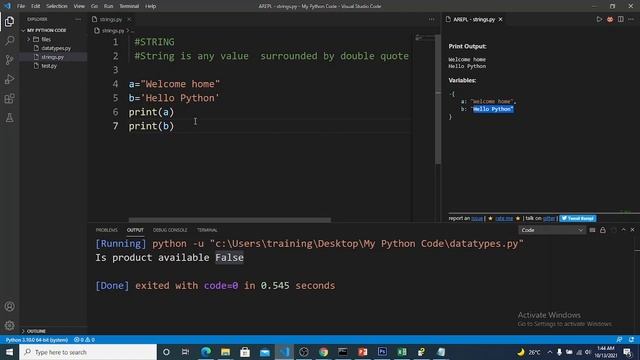
Task: Clear the output panel with the list icon
Action: pyautogui.click(x=592, y=230)
